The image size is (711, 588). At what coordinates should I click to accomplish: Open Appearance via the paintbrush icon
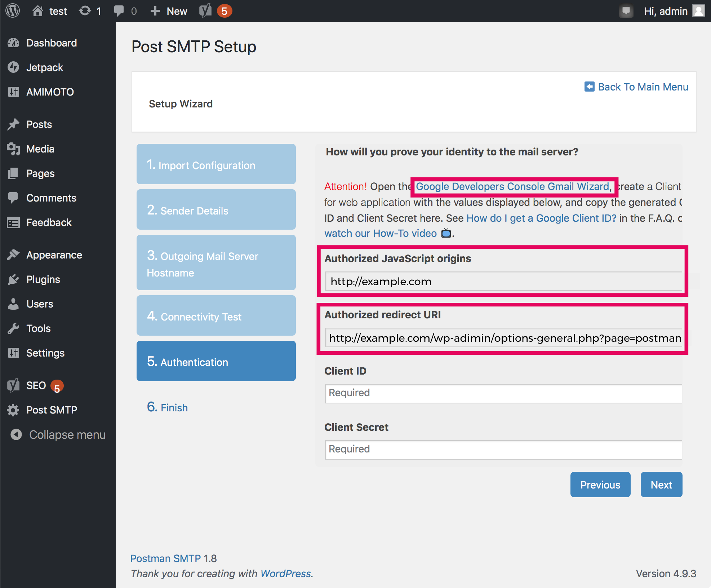[13, 255]
